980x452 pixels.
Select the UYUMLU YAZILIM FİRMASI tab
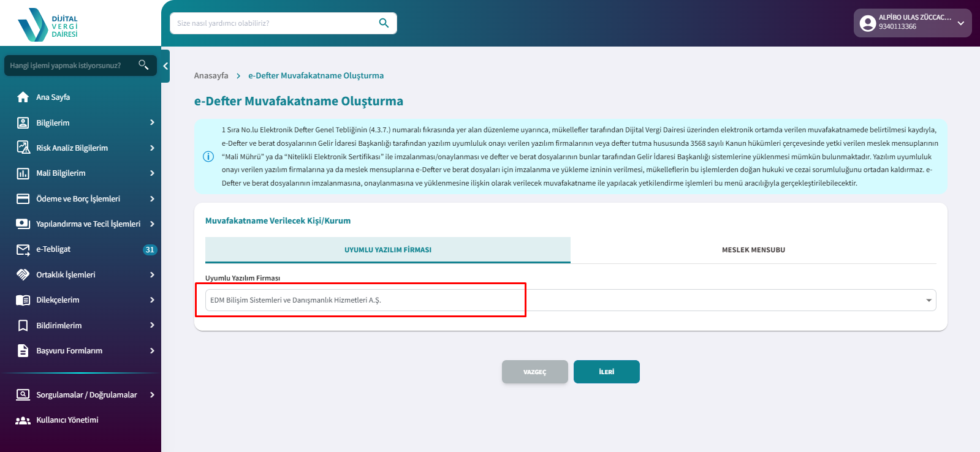pos(388,250)
